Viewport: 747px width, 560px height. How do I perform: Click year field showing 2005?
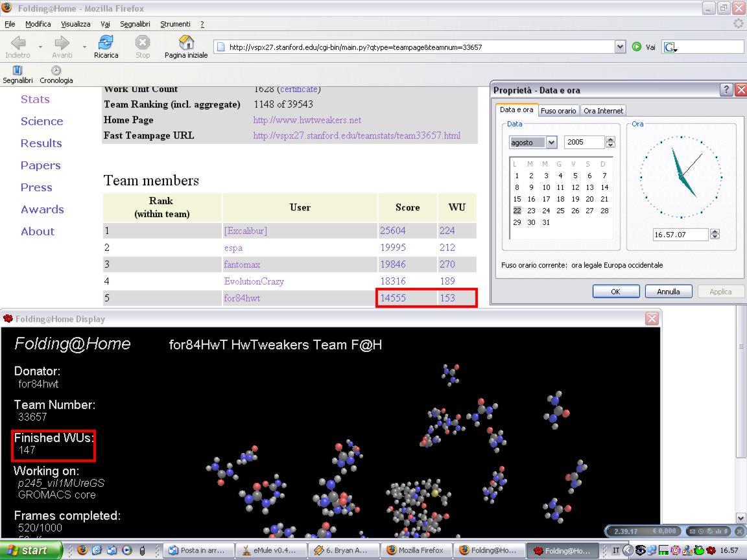[x=584, y=142]
